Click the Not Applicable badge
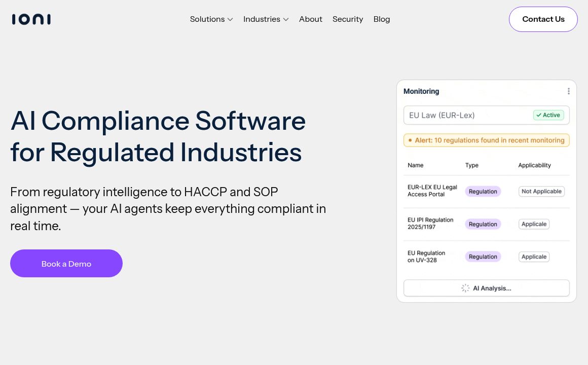This screenshot has height=365, width=588. click(x=541, y=191)
